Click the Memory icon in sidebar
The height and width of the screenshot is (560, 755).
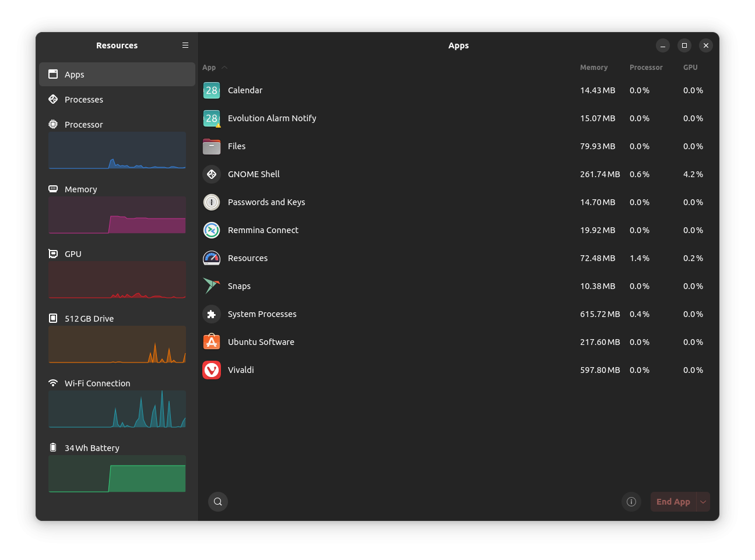click(x=53, y=189)
